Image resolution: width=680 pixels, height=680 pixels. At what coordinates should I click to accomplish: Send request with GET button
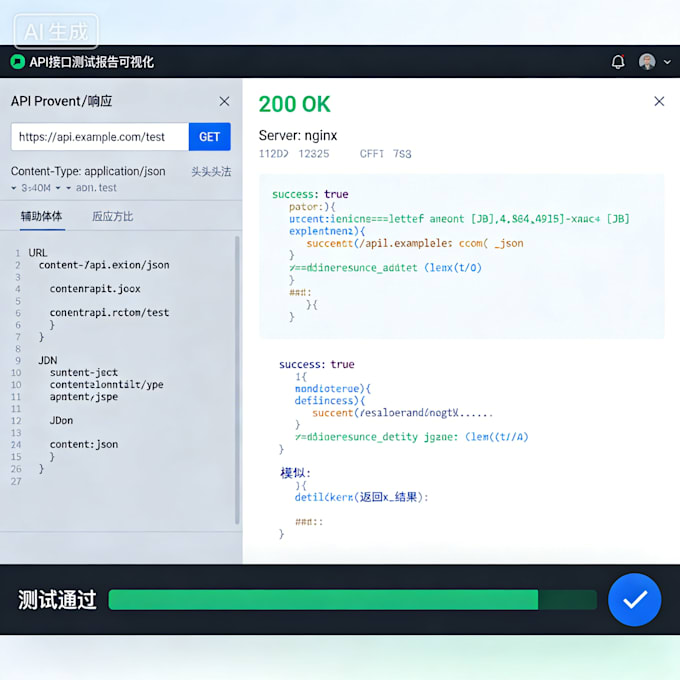(x=209, y=137)
